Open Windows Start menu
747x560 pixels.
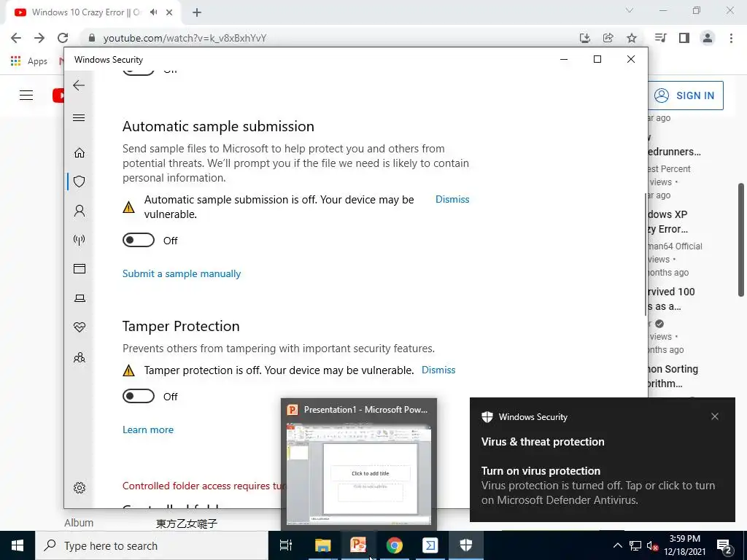tap(18, 545)
